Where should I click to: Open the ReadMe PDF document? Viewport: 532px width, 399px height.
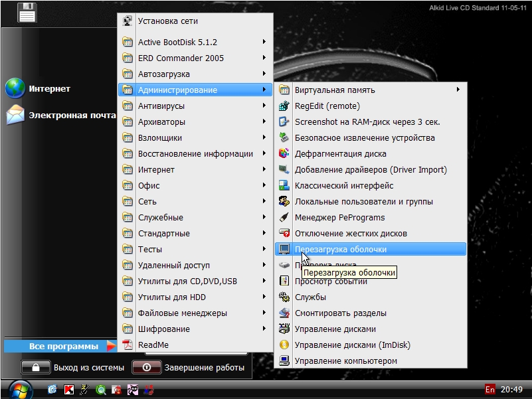(x=195, y=345)
